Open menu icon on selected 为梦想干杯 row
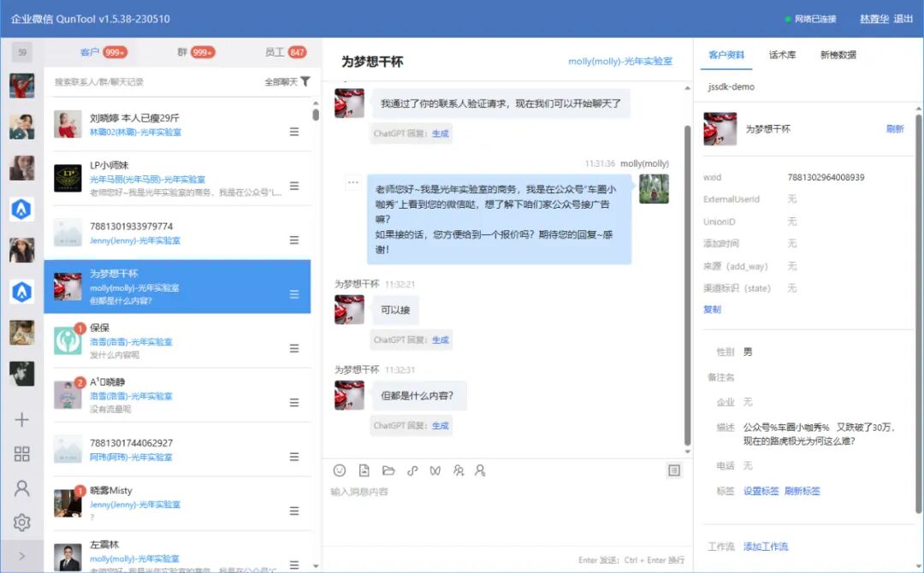Screen dimensions: 924x573 [x=294, y=294]
